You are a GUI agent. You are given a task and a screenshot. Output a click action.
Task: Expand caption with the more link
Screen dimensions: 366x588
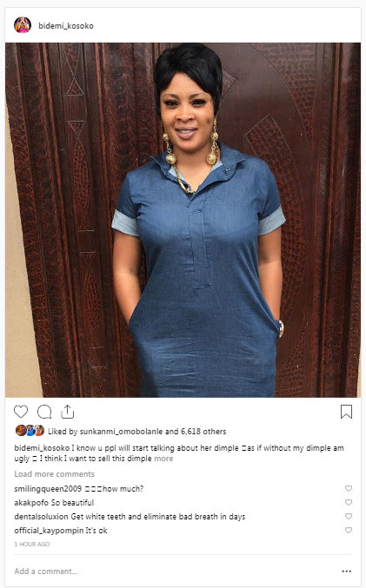[x=163, y=459]
